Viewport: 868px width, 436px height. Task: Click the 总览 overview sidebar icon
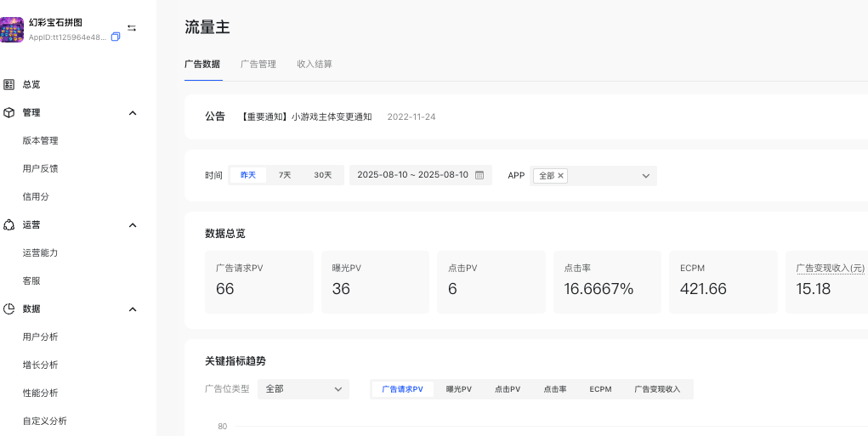[9, 84]
